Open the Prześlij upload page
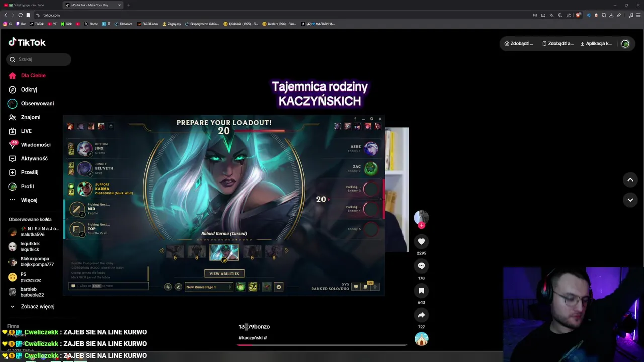The height and width of the screenshot is (362, 644). [x=23, y=172]
